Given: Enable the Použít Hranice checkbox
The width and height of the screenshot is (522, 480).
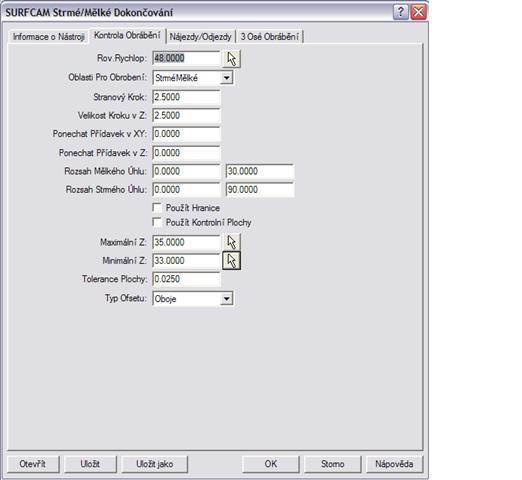Looking at the screenshot, I should pos(157,208).
